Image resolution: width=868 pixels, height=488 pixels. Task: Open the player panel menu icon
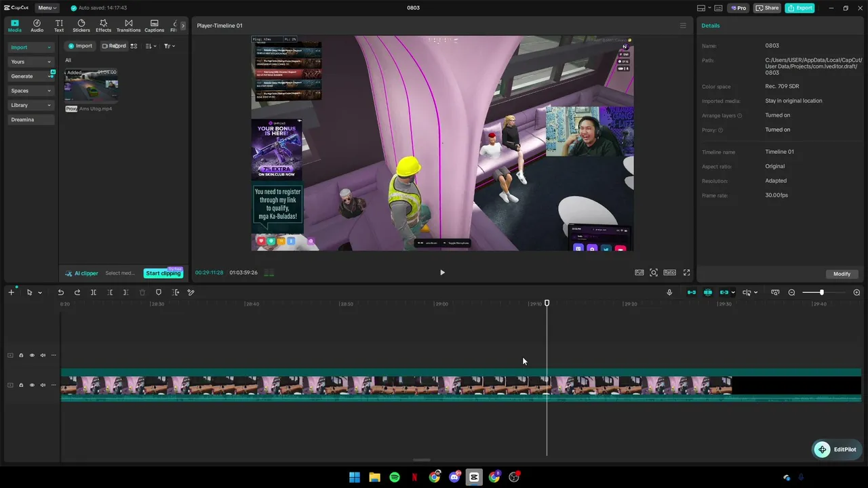(x=683, y=26)
